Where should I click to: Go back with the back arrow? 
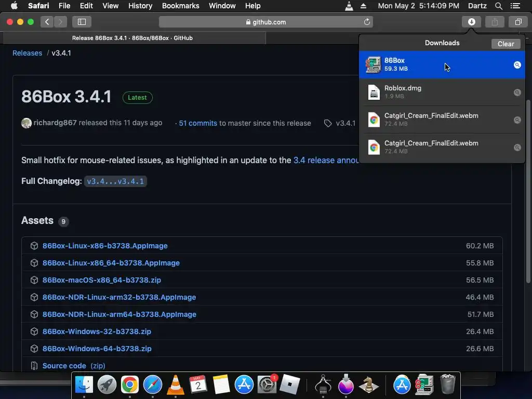(47, 22)
